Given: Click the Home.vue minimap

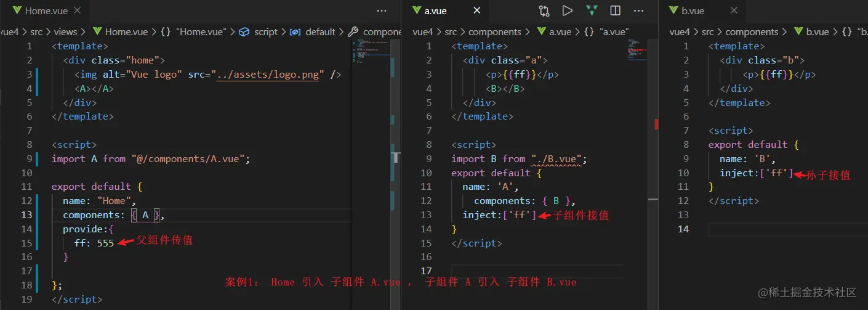Looking at the screenshot, I should click(x=372, y=52).
